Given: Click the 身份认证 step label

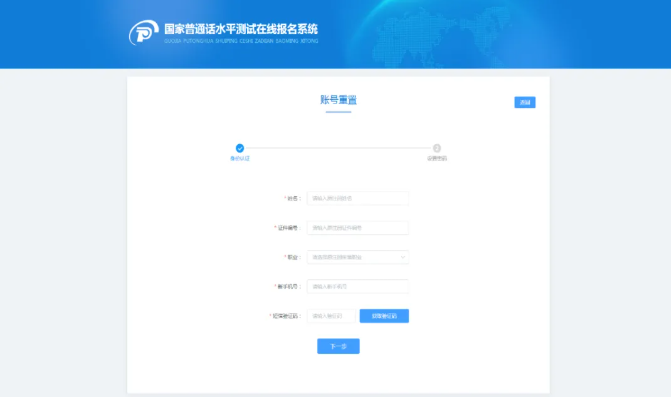Looking at the screenshot, I should 240,158.
